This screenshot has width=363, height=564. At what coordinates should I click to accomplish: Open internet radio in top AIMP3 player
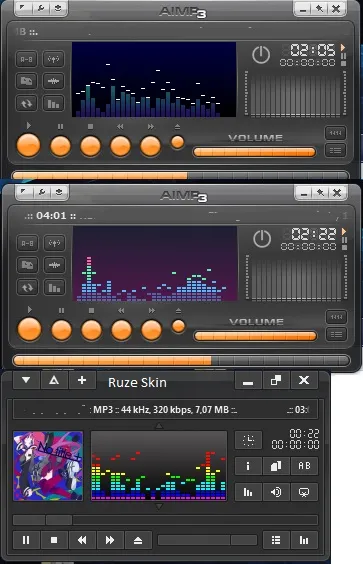click(54, 59)
